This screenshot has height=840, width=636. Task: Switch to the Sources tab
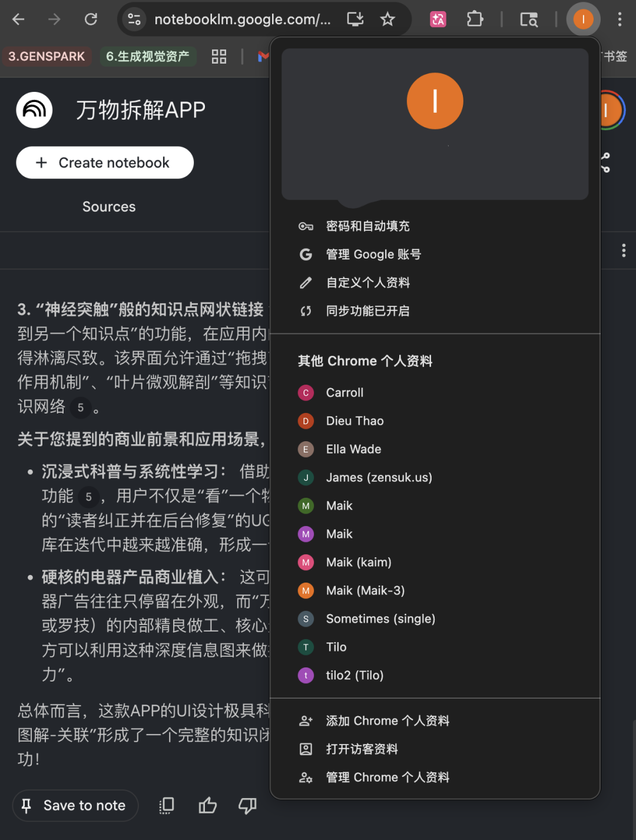click(109, 207)
